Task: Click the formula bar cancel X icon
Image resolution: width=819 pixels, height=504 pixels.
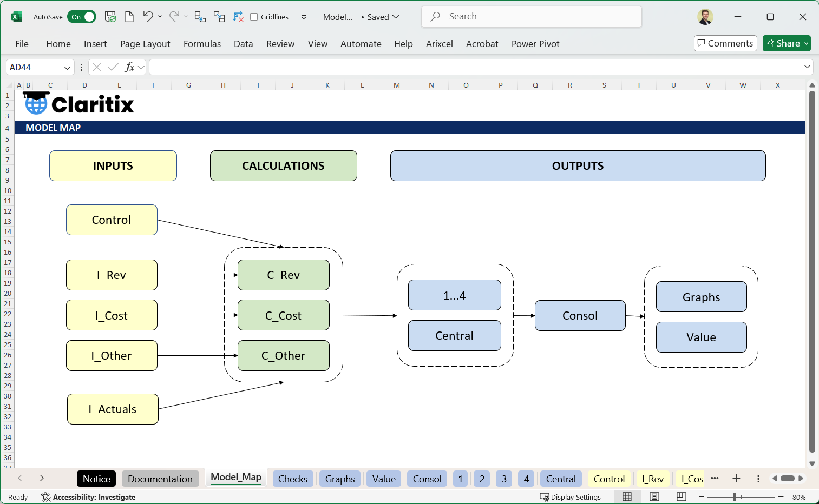Action: pyautogui.click(x=97, y=67)
